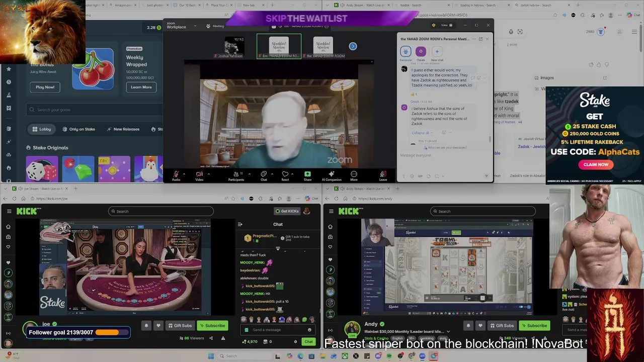Expand the Zoom Audio options caret

[x=184, y=174]
